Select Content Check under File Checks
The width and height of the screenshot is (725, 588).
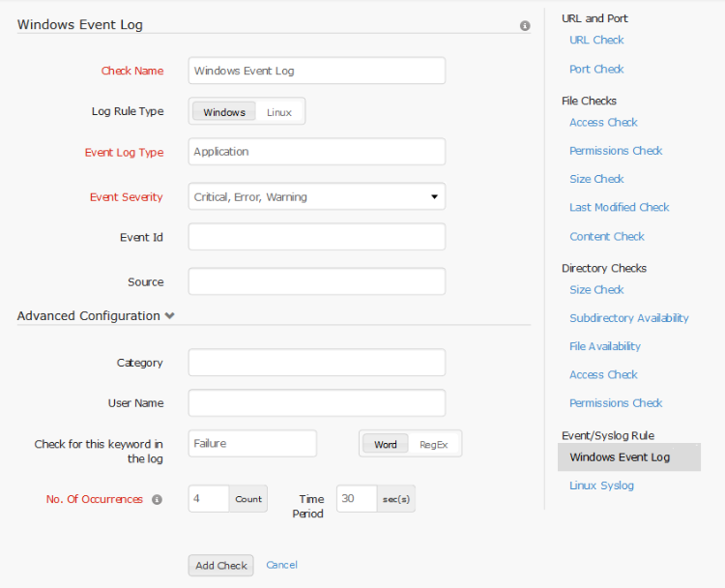606,237
